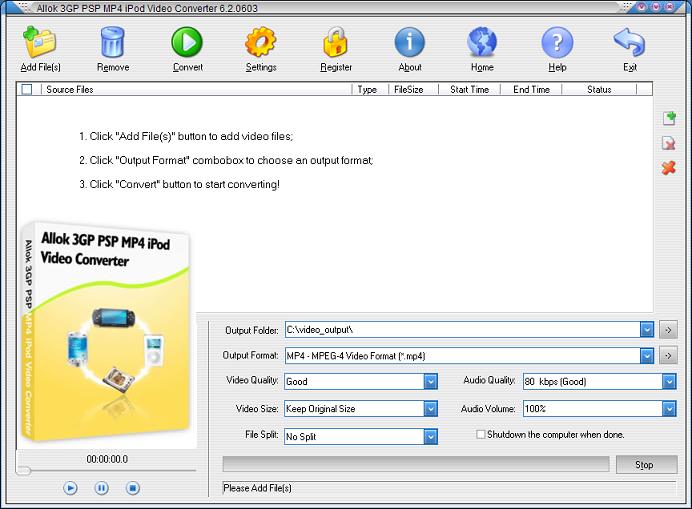Open Settings via the gear icon

point(260,42)
